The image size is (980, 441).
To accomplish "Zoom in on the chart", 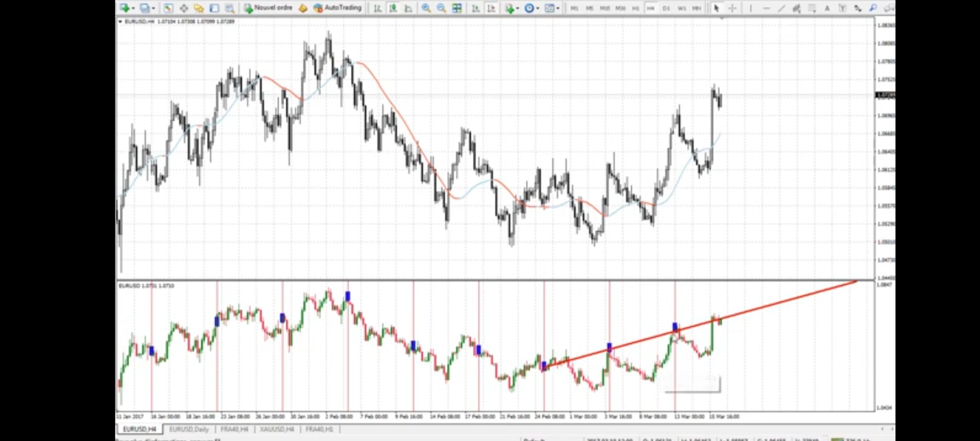I will point(426,8).
